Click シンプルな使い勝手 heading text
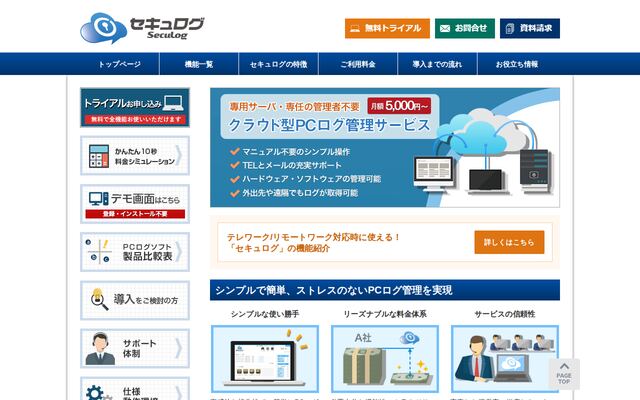Image resolution: width=640 pixels, height=400 pixels. 264,314
